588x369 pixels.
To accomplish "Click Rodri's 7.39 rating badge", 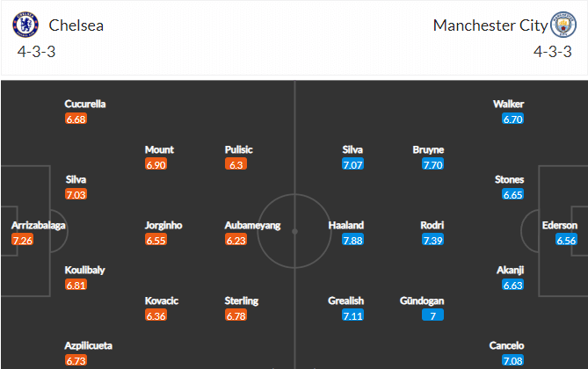I will point(432,240).
